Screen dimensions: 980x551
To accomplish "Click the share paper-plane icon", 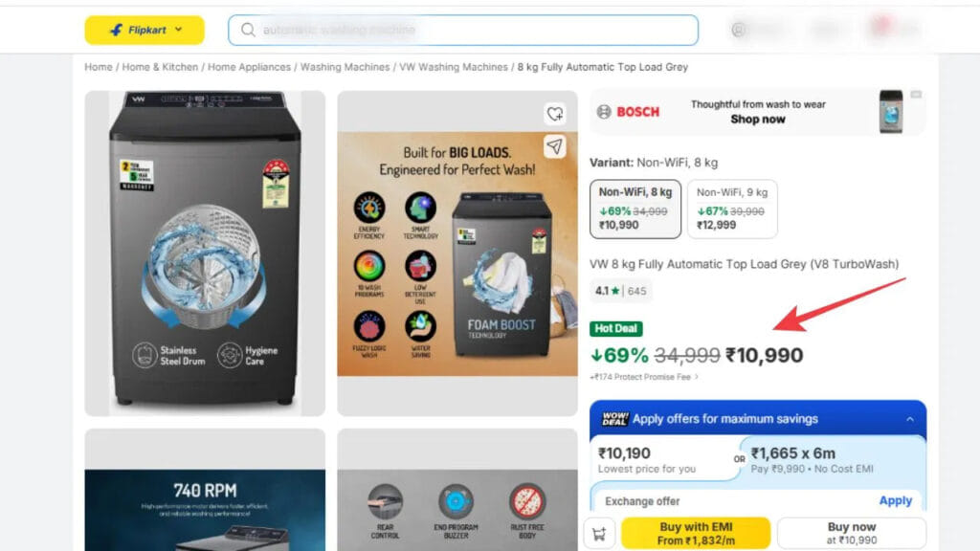I will tap(555, 146).
